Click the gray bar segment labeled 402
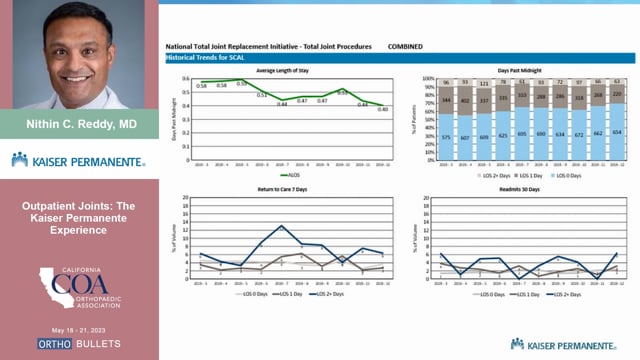 tap(465, 101)
